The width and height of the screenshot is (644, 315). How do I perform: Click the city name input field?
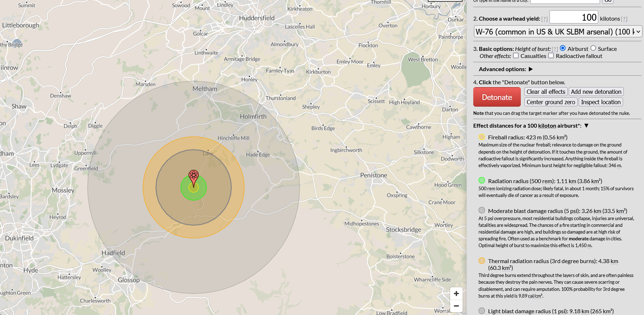click(565, 1)
